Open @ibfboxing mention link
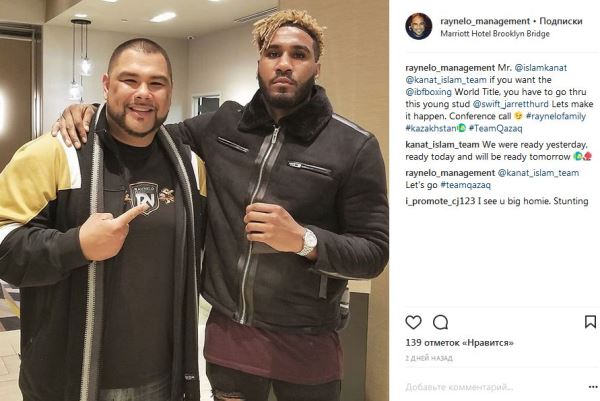This screenshot has width=600, height=401. [429, 92]
